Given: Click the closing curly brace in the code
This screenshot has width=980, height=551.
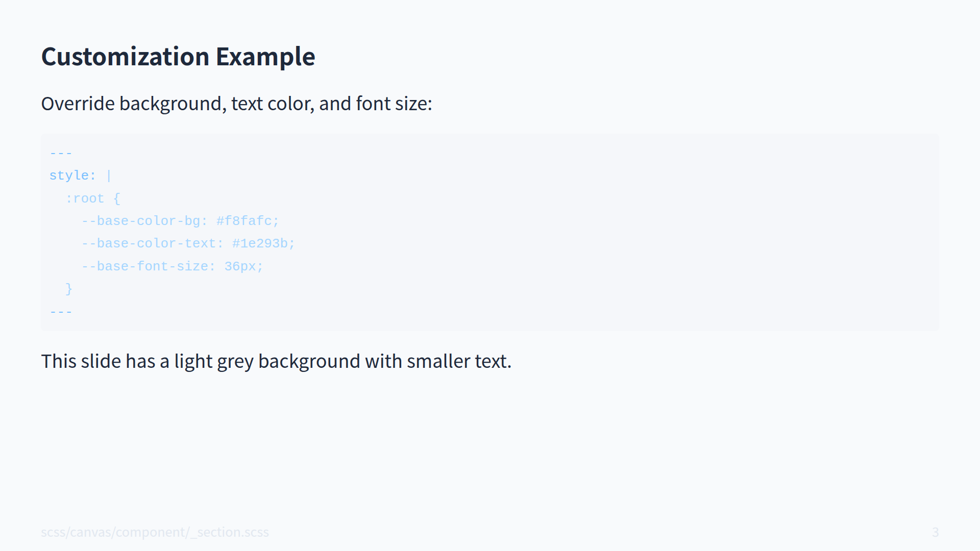Looking at the screenshot, I should point(69,289).
